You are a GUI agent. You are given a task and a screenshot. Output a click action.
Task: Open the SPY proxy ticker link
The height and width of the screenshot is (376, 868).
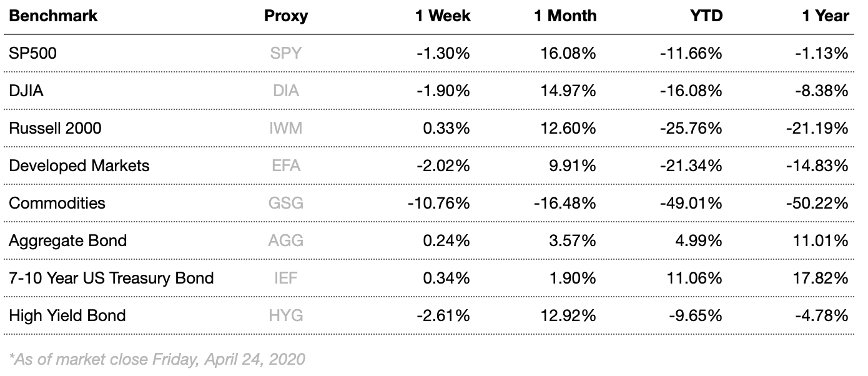coord(286,54)
